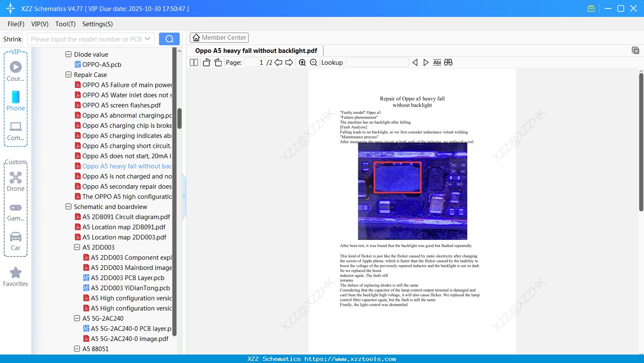Open the Member Center

pyautogui.click(x=219, y=38)
